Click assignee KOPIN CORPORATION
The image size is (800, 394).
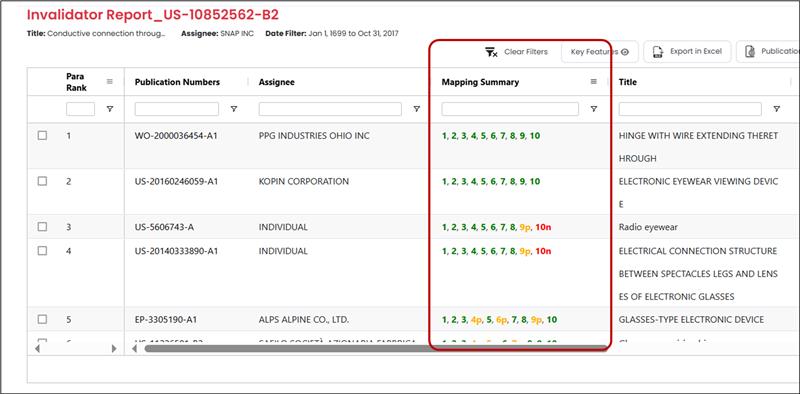click(x=304, y=181)
